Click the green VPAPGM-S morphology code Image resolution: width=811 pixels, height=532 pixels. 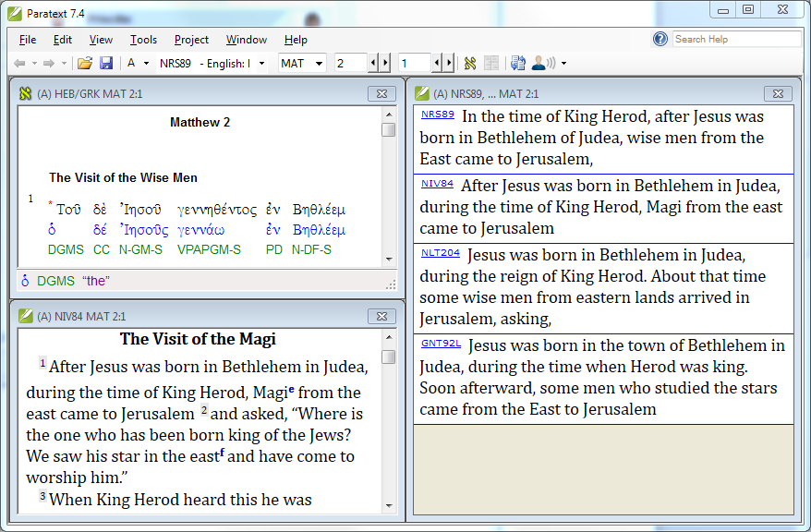click(209, 249)
